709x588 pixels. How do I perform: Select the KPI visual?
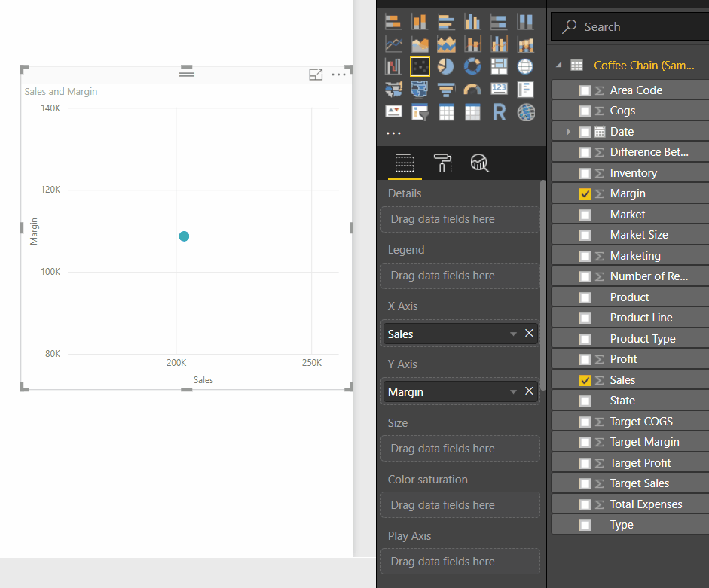393,111
